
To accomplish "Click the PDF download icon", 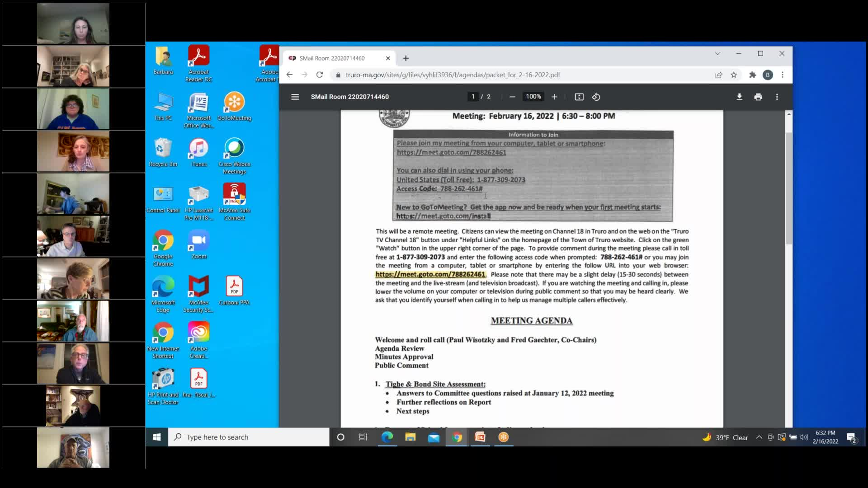I will point(739,97).
